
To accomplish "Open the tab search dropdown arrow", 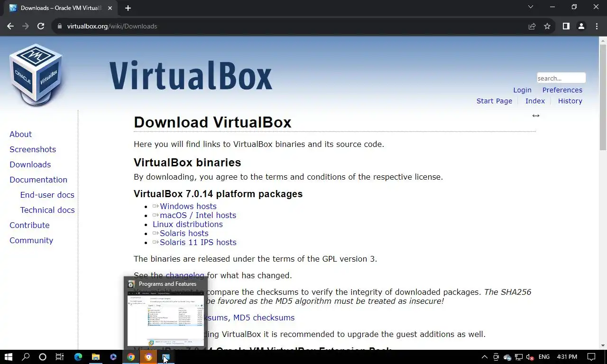I will (x=531, y=7).
